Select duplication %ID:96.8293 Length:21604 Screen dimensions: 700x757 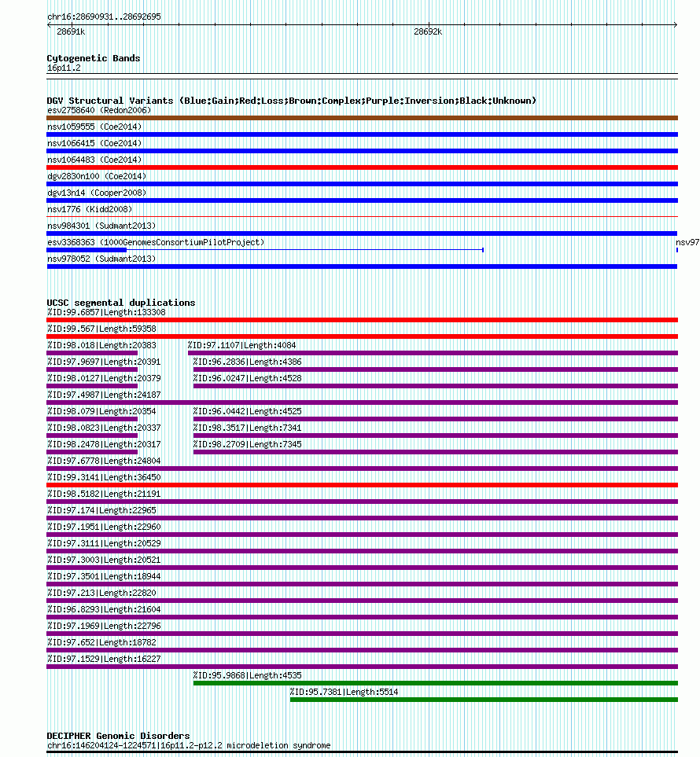point(104,608)
